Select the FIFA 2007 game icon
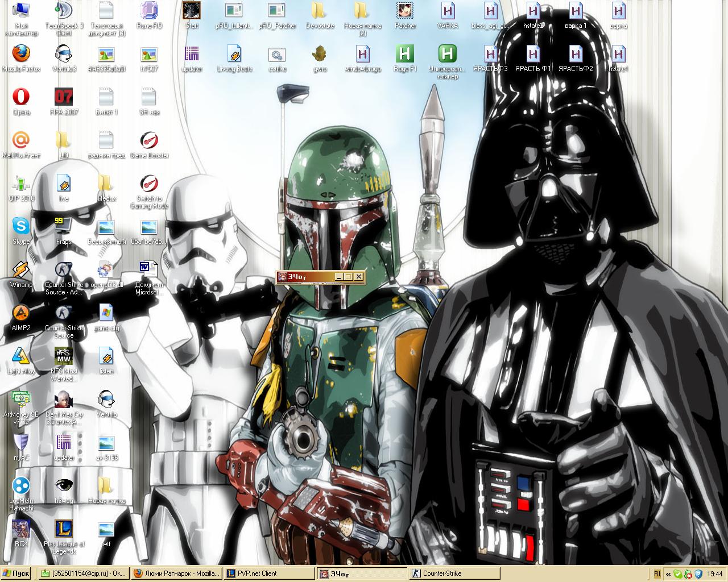The height and width of the screenshot is (582, 728). click(x=64, y=102)
